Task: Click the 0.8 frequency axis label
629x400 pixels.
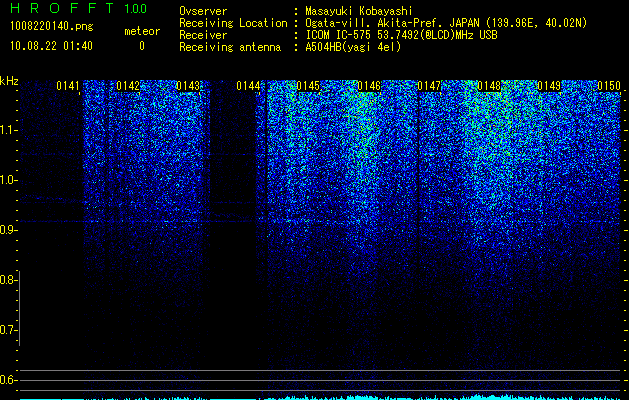Action: tap(8, 280)
